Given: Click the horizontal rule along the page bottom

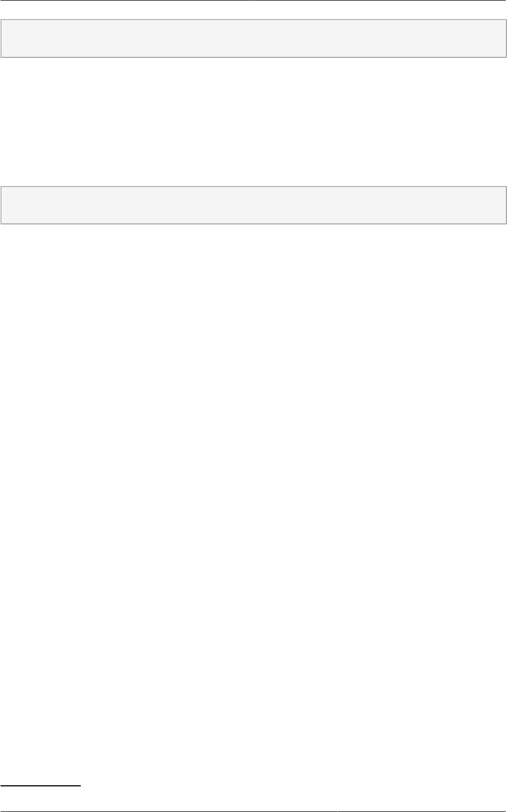Looking at the screenshot, I should pos(253,811).
